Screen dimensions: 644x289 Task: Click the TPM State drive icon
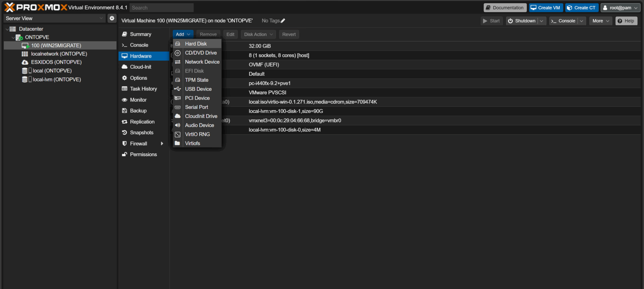(x=178, y=80)
